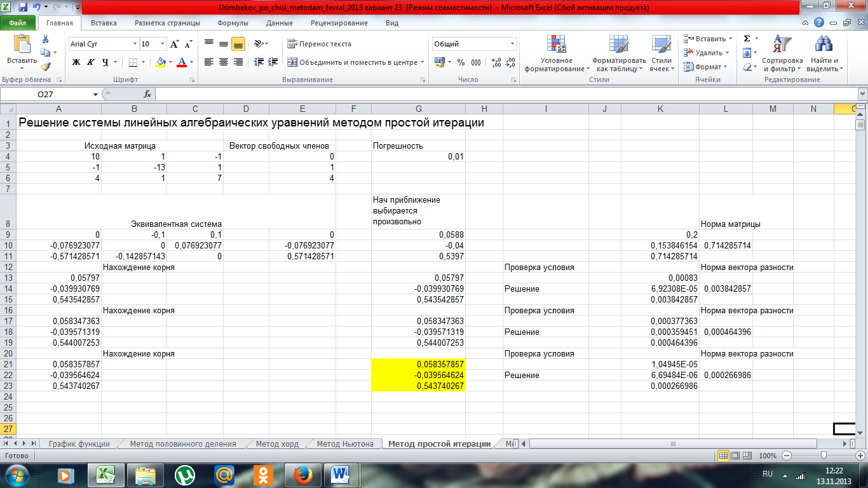Switch to the Формулы ribbon tab
This screenshot has height=488, width=868.
tap(233, 23)
